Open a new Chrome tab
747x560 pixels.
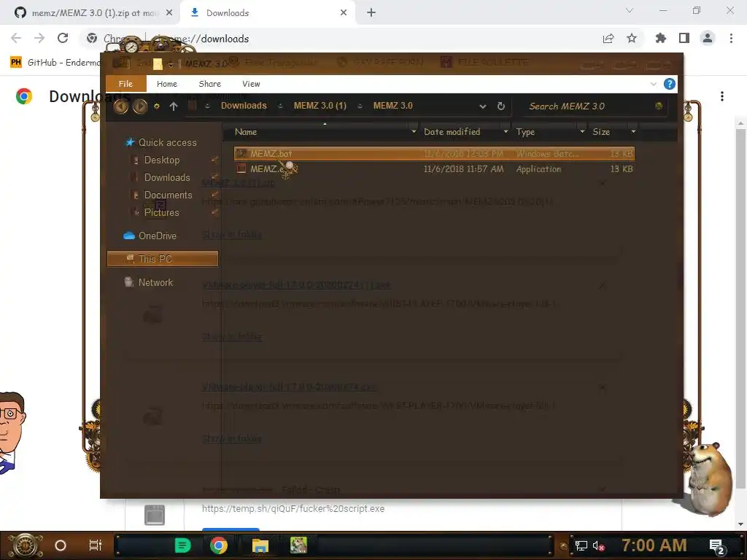point(371,13)
